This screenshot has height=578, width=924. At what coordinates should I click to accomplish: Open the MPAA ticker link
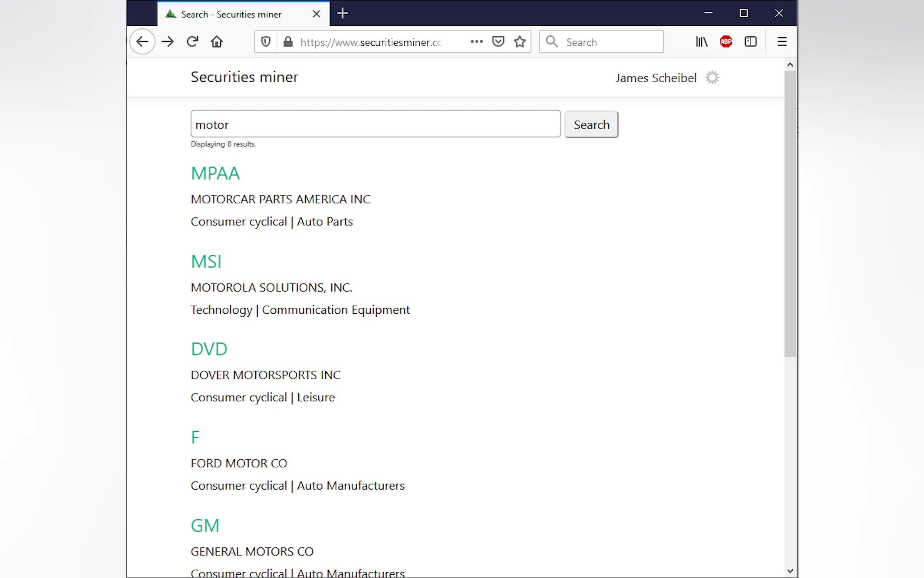[x=215, y=173]
